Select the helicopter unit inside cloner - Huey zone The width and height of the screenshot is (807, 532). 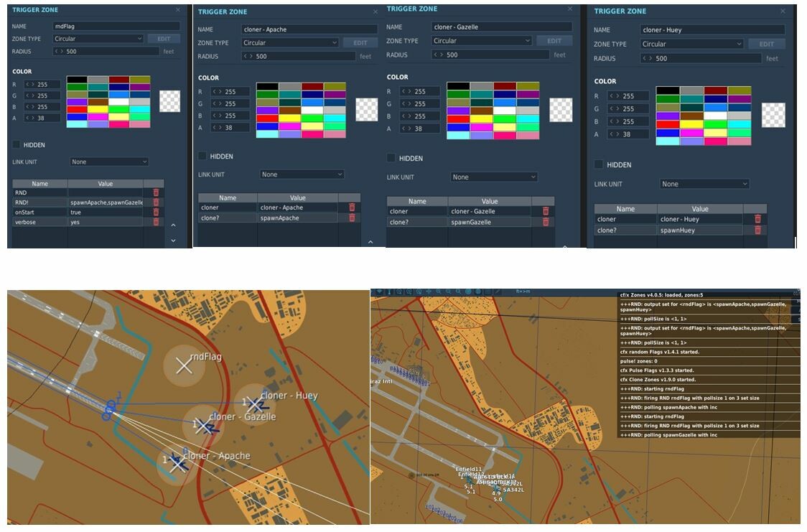[x=256, y=405]
